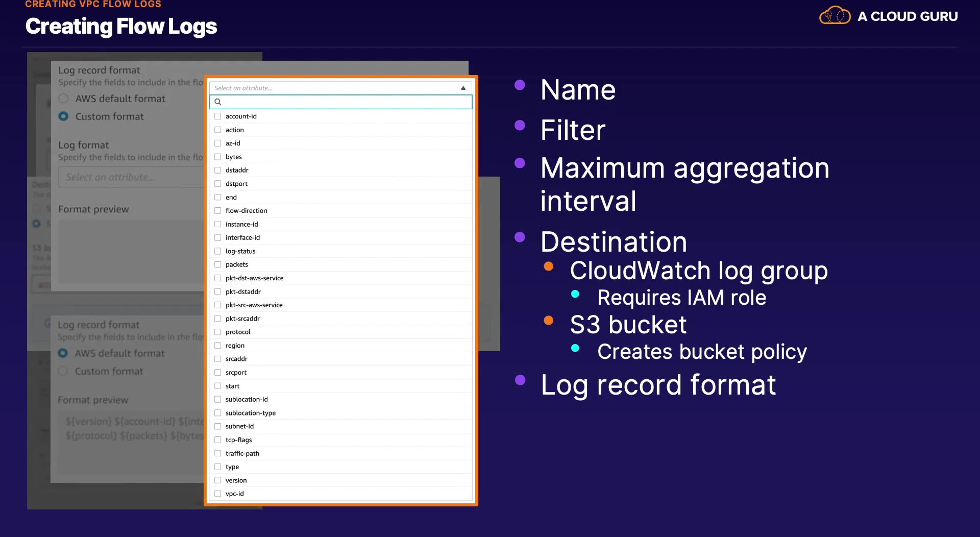Click the attribute search input field
980x537 pixels.
(x=340, y=102)
